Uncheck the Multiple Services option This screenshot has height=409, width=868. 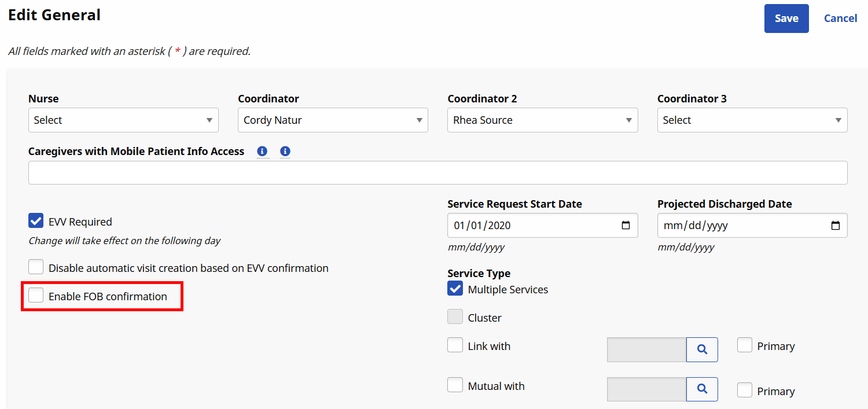(x=455, y=289)
